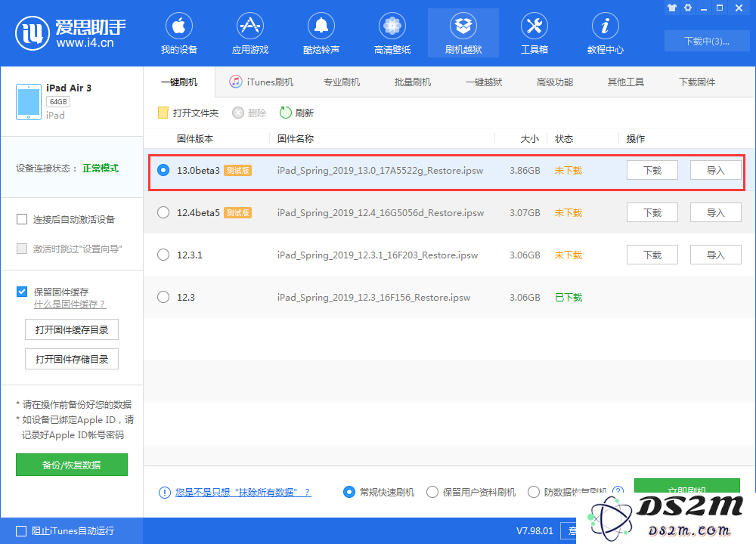Click 下载 for 12.3.1 firmware
The image size is (756, 544).
(652, 255)
